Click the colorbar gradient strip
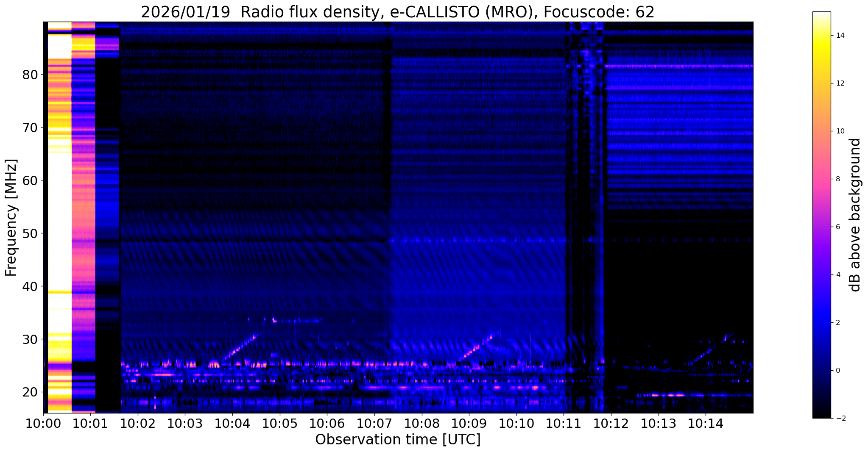 click(x=821, y=215)
